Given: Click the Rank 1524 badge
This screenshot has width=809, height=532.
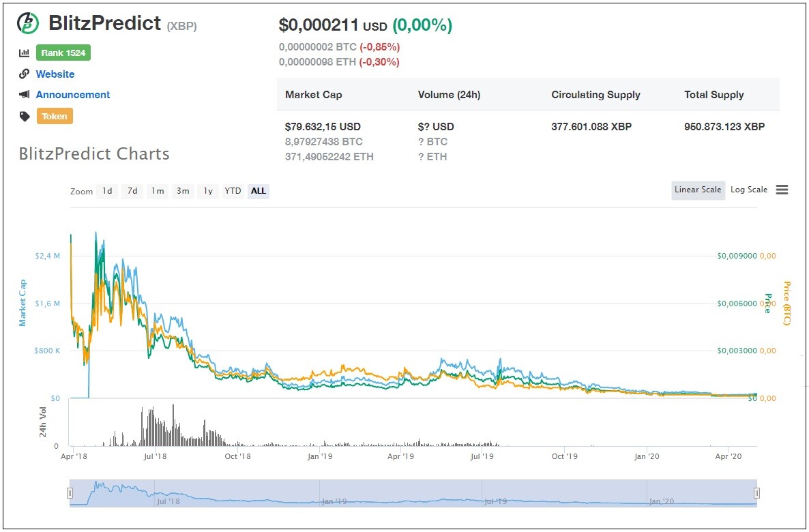Looking at the screenshot, I should (x=63, y=53).
